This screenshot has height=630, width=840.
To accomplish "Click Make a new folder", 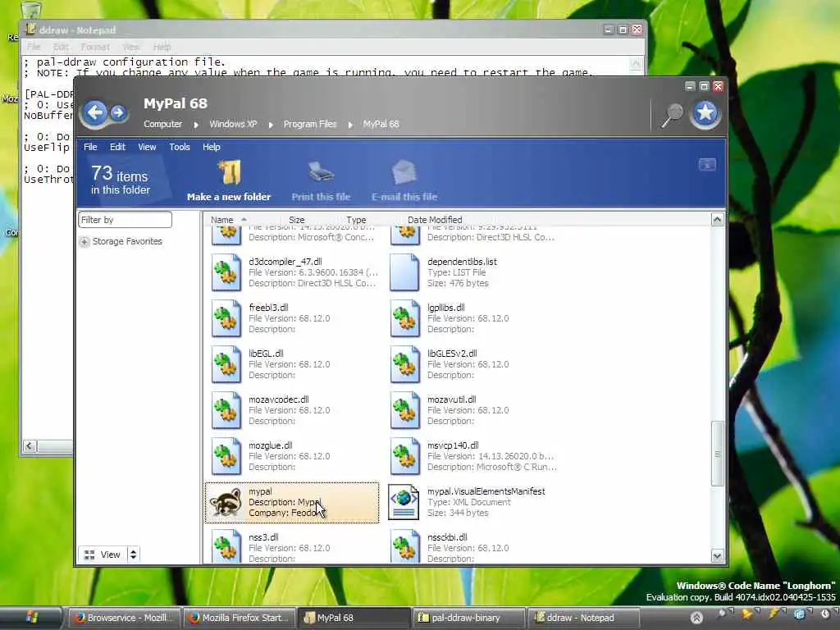I will [229, 181].
